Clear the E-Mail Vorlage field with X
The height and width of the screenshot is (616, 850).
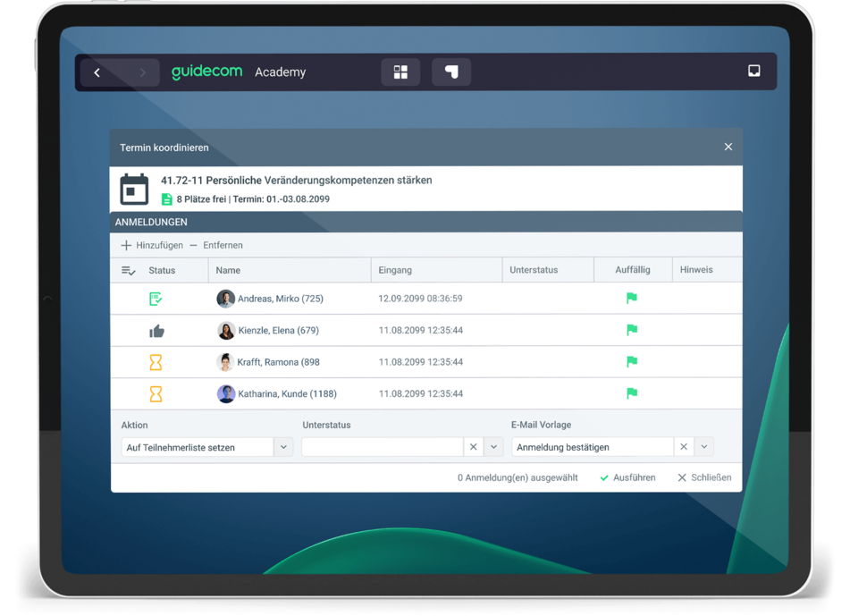coord(684,447)
